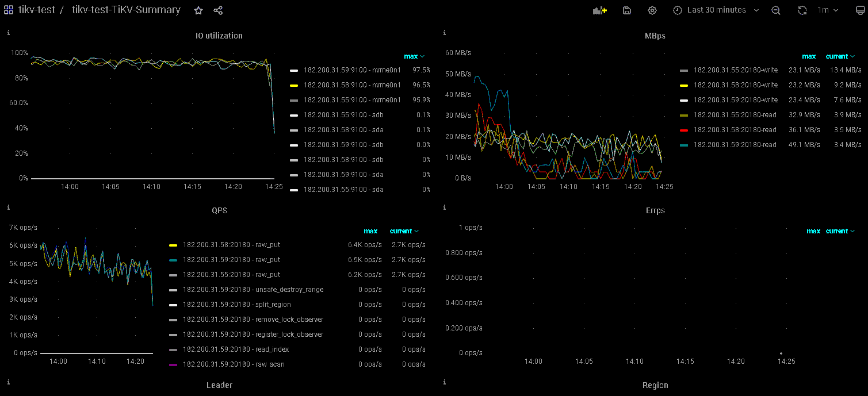Toggle the 182.200.31.59:9100 - nvme0n1 series
This screenshot has height=396, width=868.
tap(352, 70)
